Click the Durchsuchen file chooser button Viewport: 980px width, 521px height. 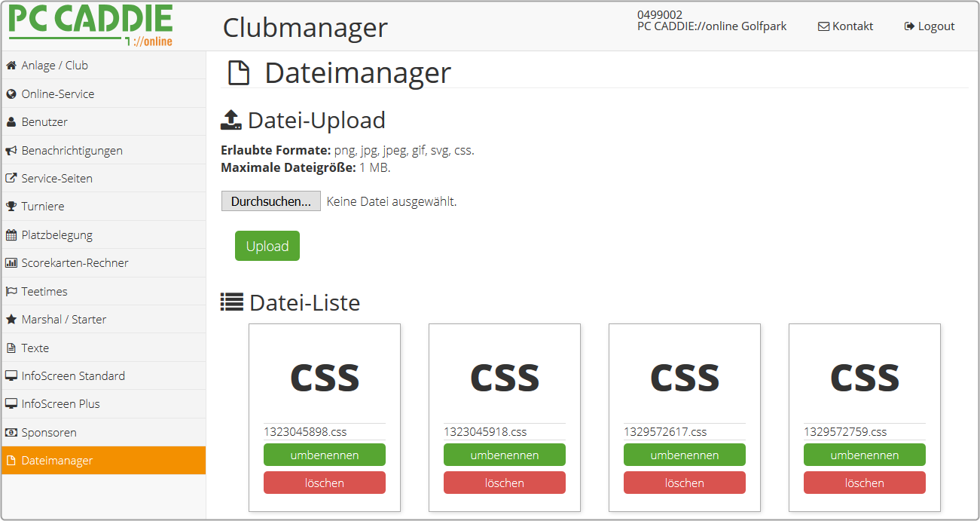tap(270, 201)
